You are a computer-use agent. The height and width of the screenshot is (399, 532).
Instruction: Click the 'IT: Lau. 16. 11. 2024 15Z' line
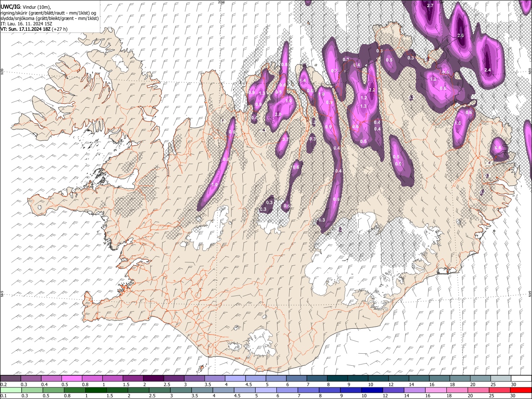26,24
